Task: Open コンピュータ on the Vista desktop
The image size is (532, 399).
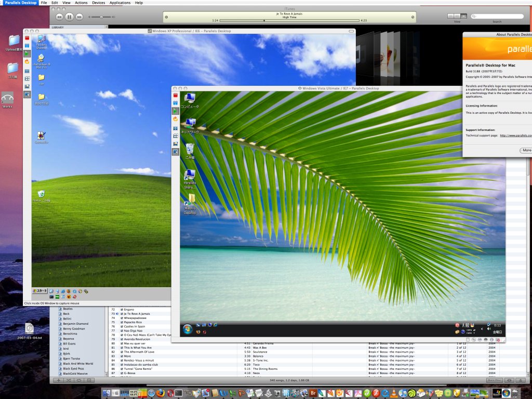Action: [x=191, y=98]
